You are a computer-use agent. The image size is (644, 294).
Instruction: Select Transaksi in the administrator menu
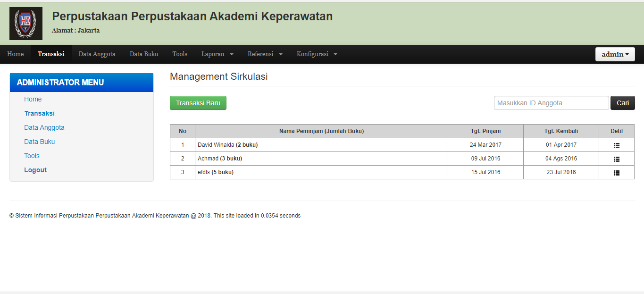coord(39,113)
